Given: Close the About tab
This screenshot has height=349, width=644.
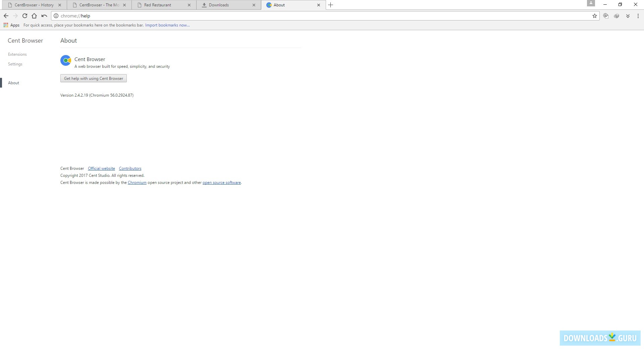Looking at the screenshot, I should 319,5.
